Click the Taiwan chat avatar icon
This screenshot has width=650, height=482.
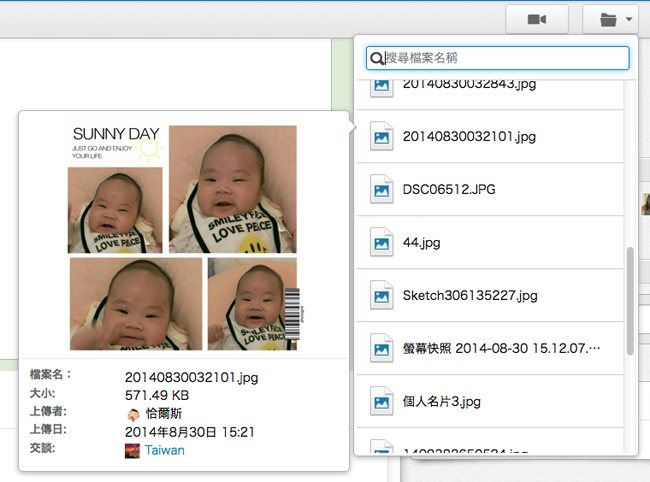click(132, 451)
